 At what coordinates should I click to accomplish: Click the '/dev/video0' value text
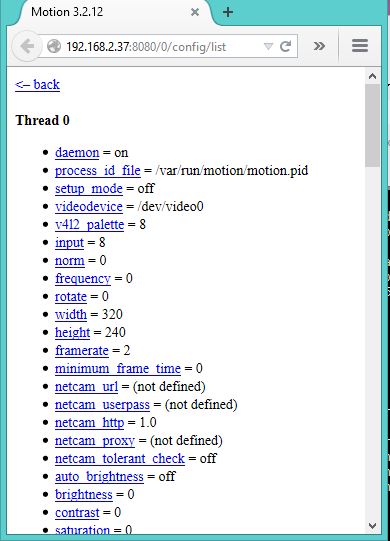170,206
